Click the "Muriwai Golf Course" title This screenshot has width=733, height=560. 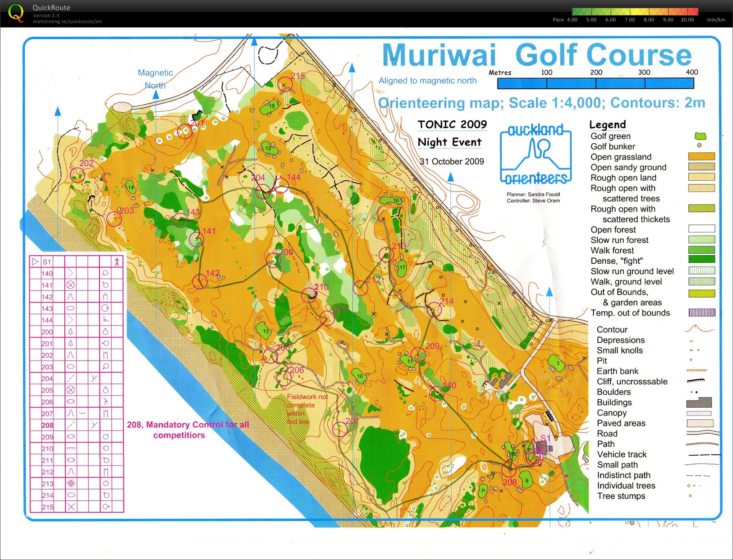[537, 55]
